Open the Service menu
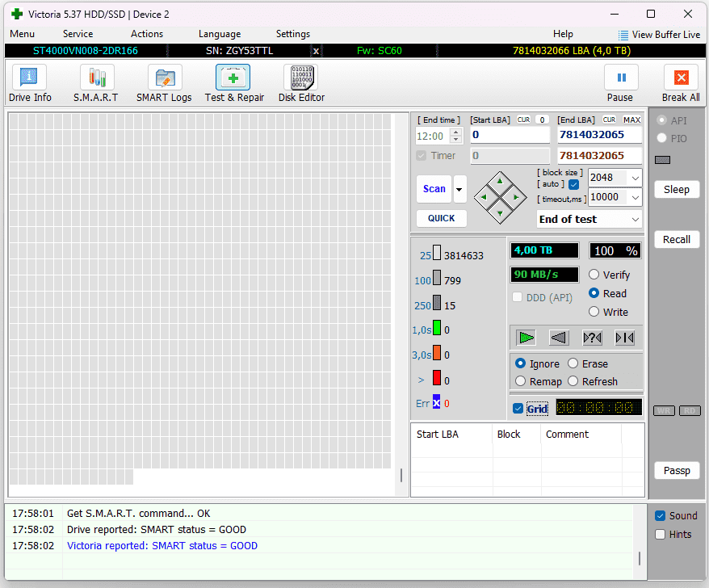 click(x=78, y=34)
